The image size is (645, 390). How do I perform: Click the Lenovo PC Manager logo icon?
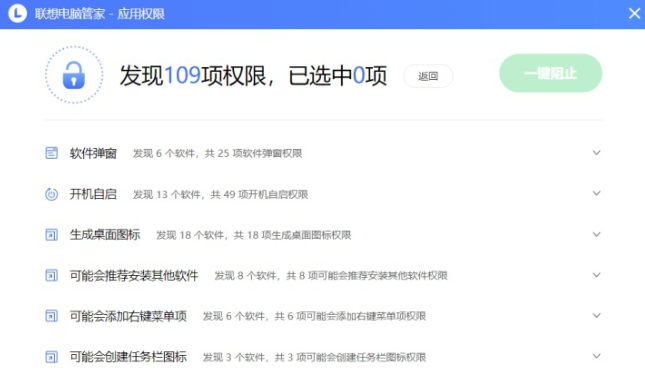[x=17, y=14]
